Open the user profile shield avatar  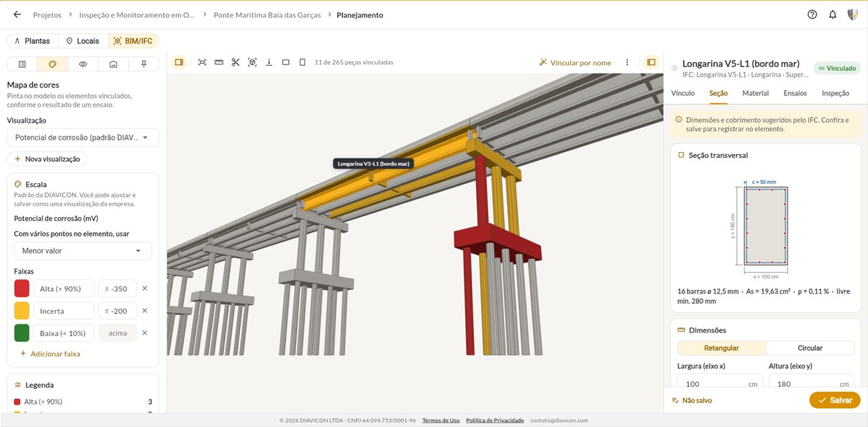click(853, 14)
